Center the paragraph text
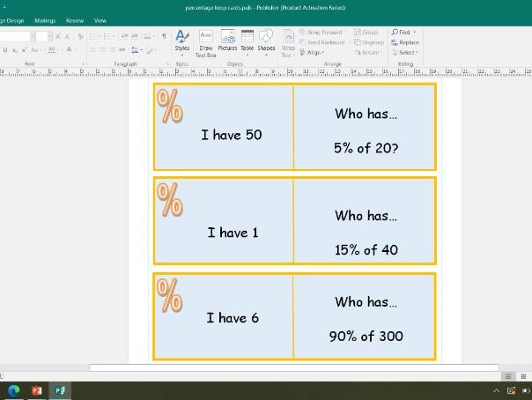The height and width of the screenshot is (400, 532). click(102, 50)
